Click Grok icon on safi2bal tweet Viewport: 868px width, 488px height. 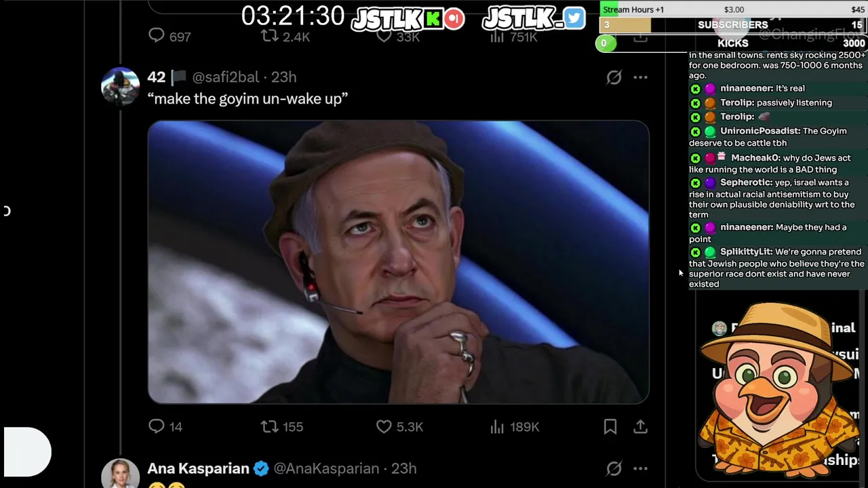coord(614,77)
